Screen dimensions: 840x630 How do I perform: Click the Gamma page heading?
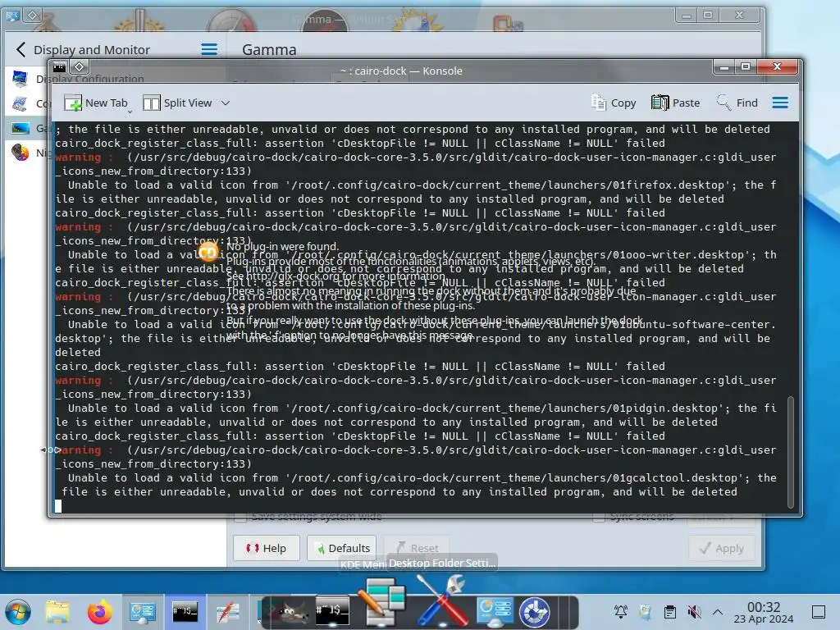pyautogui.click(x=269, y=50)
